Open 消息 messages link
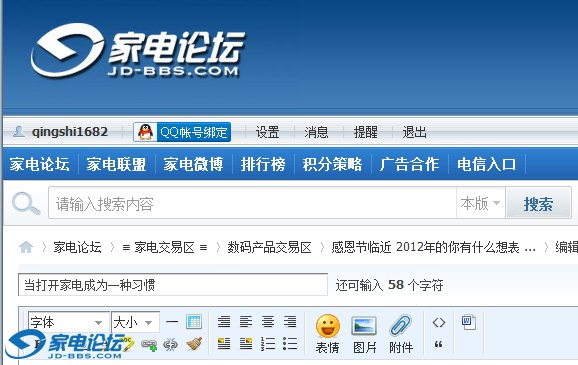The image size is (578, 365). (x=316, y=132)
